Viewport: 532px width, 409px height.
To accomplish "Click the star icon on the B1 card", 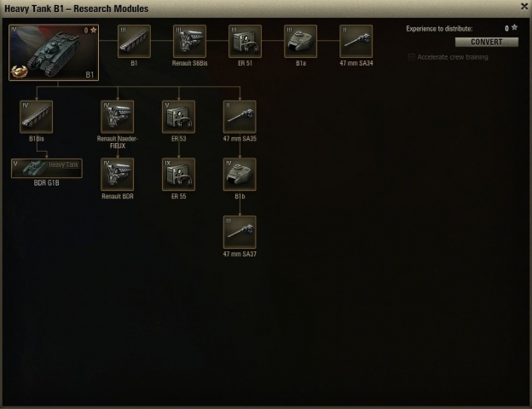I will click(94, 30).
